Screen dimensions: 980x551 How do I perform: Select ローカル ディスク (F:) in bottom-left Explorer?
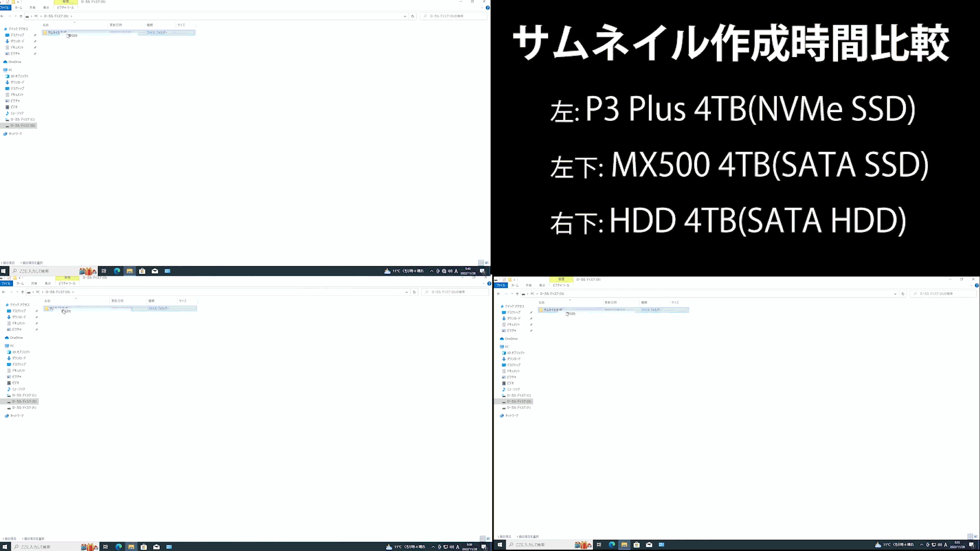tap(22, 408)
